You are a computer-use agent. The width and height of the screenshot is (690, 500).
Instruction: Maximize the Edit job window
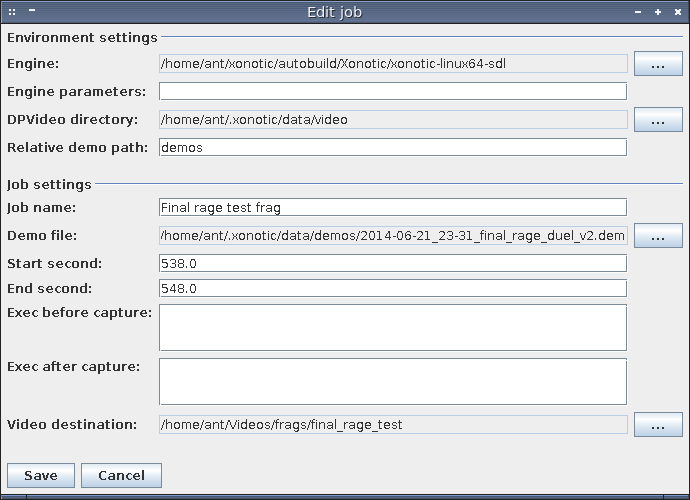(658, 12)
